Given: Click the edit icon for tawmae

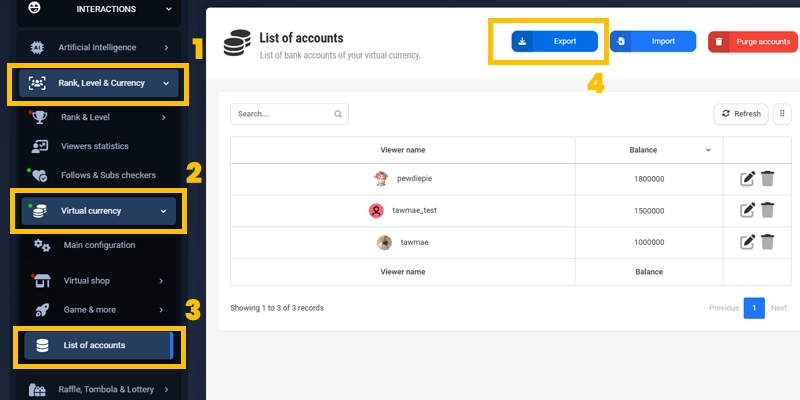Looking at the screenshot, I should coord(747,242).
